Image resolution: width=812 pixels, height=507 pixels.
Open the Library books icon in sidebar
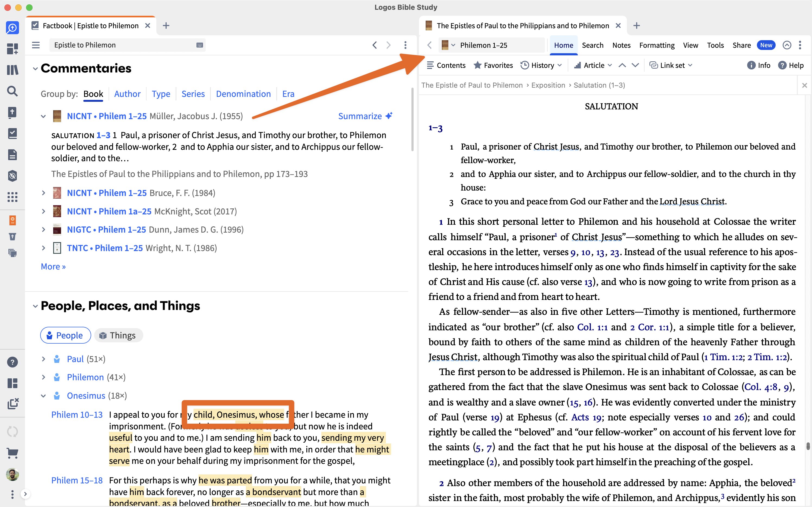point(12,70)
